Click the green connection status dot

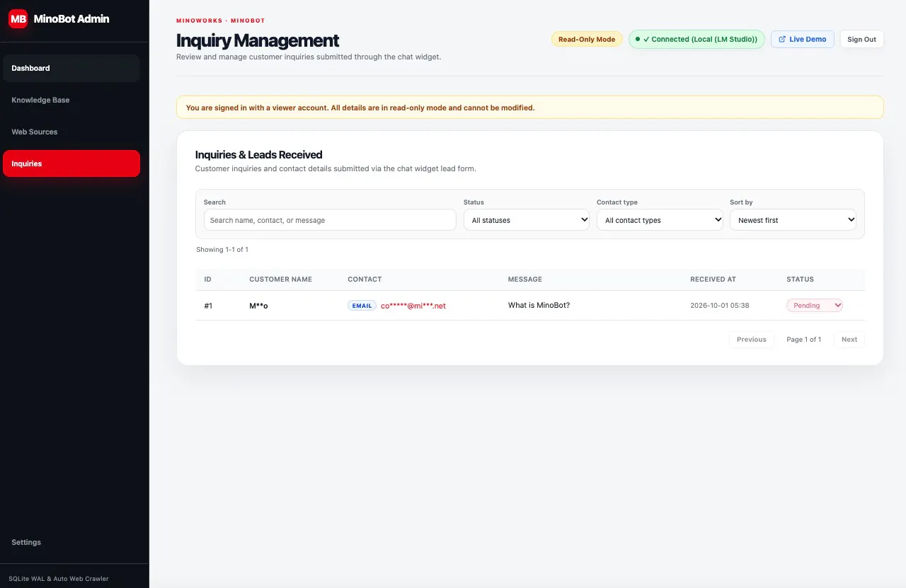coord(638,39)
